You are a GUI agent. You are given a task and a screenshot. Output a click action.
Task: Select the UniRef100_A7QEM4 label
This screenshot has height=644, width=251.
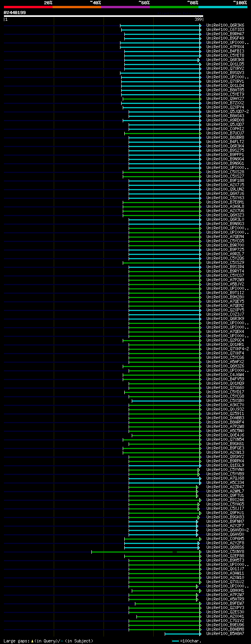coord(225,236)
